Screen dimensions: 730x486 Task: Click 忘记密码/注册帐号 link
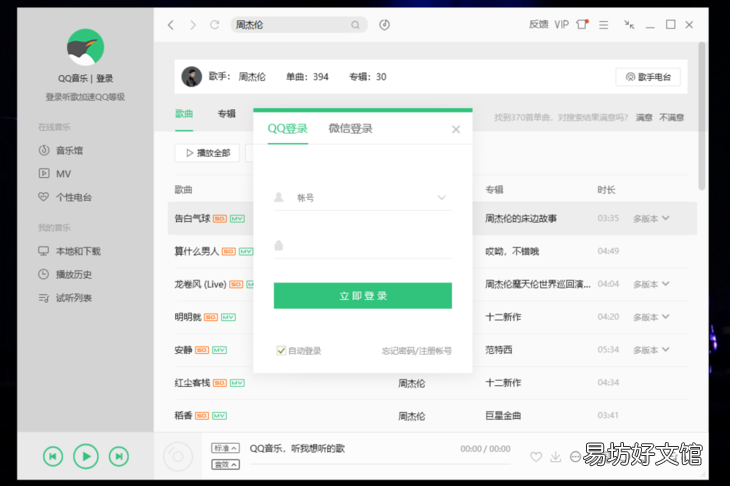417,351
